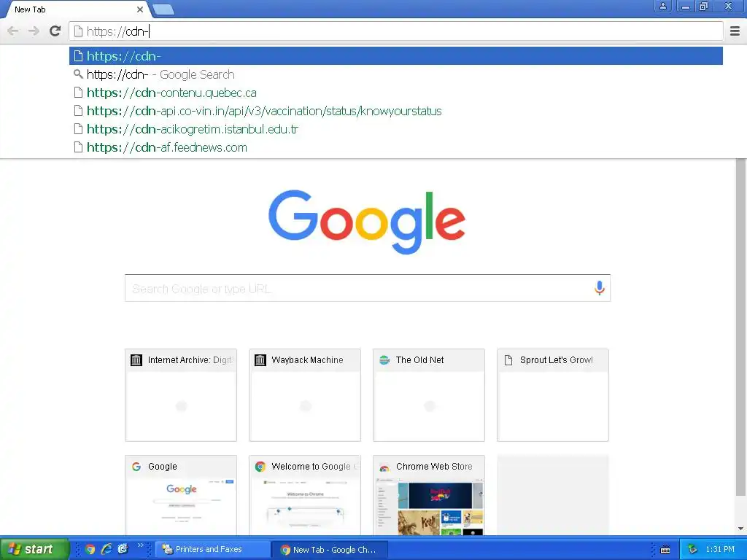The width and height of the screenshot is (747, 560).
Task: Open the Internet Archive tile
Action: (x=181, y=394)
